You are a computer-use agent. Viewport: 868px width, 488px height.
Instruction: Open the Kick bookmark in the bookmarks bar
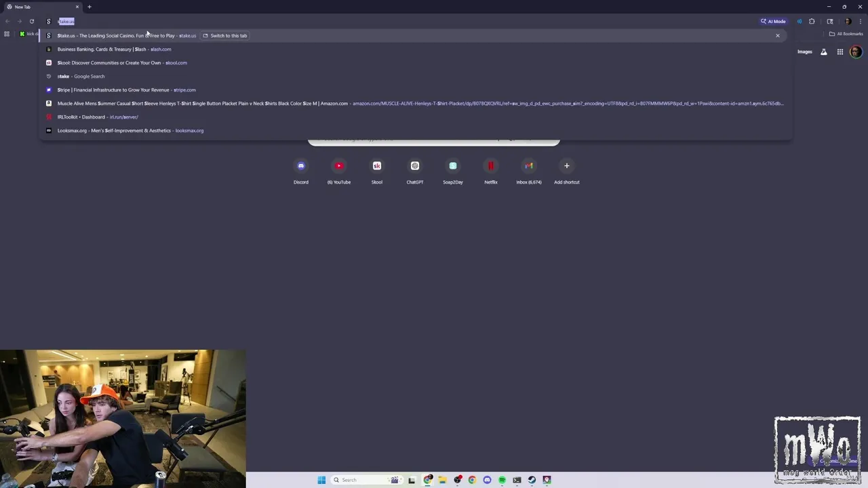28,34
